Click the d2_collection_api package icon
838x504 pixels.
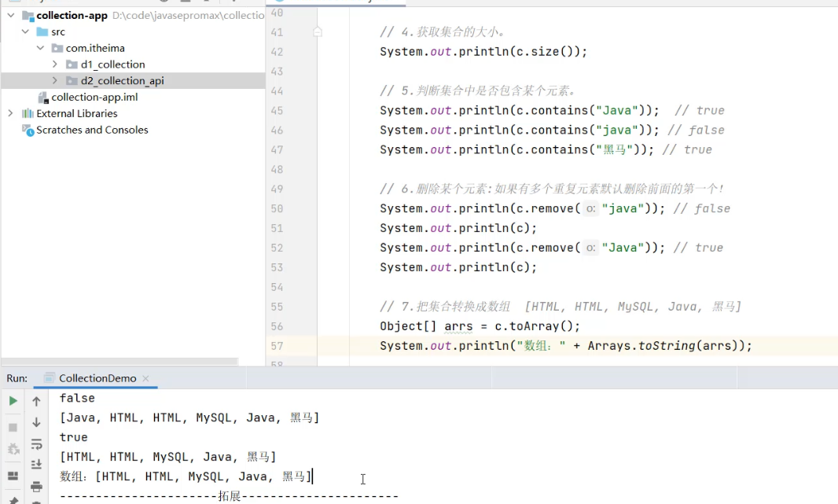72,81
